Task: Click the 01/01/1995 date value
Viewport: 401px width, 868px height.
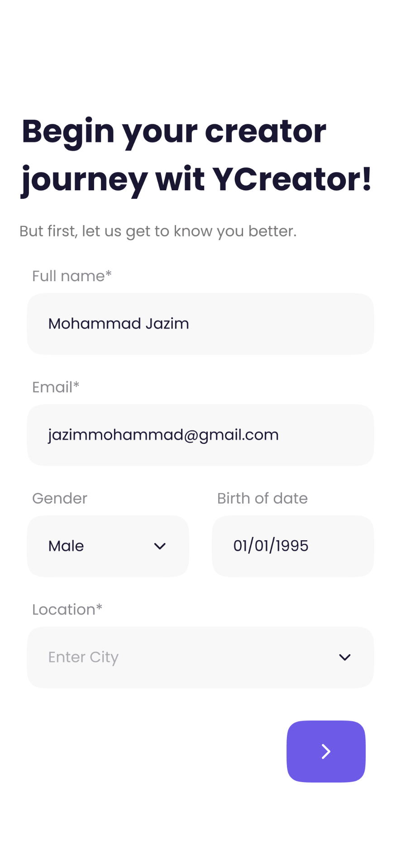Action: [271, 546]
